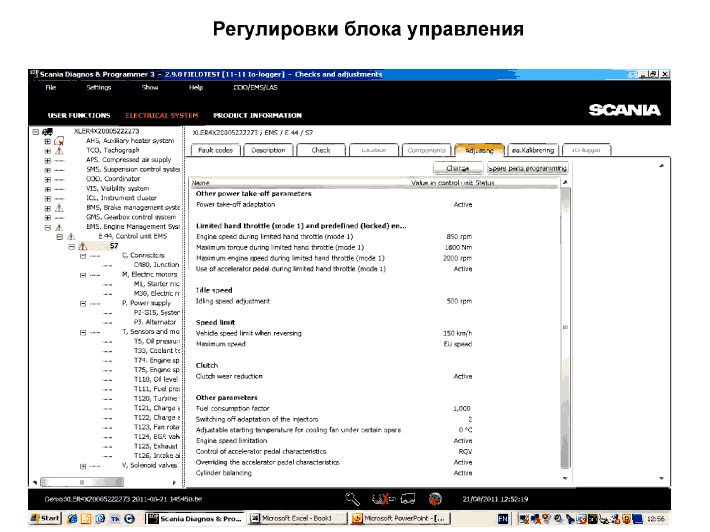Expand the AHS, Auxiliary heater system node
This screenshot has width=710, height=532.
47,141
